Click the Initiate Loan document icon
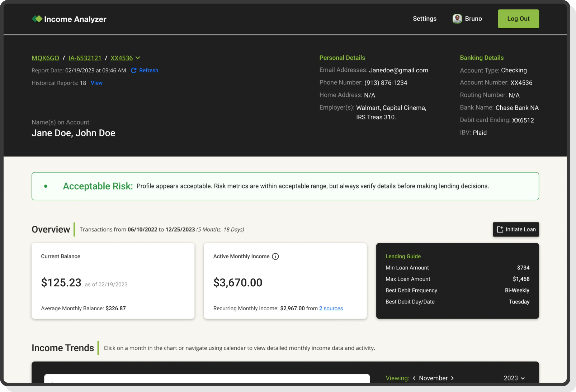This screenshot has width=576, height=392. pyautogui.click(x=500, y=229)
